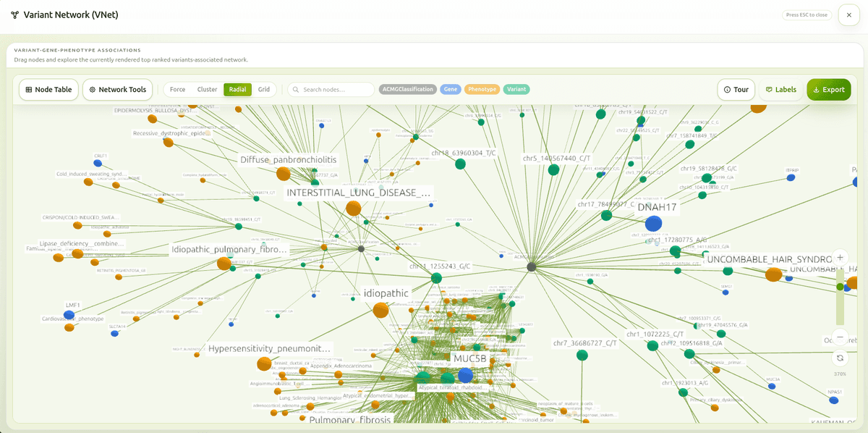The width and height of the screenshot is (868, 433).
Task: Start the Tour
Action: 736,89
